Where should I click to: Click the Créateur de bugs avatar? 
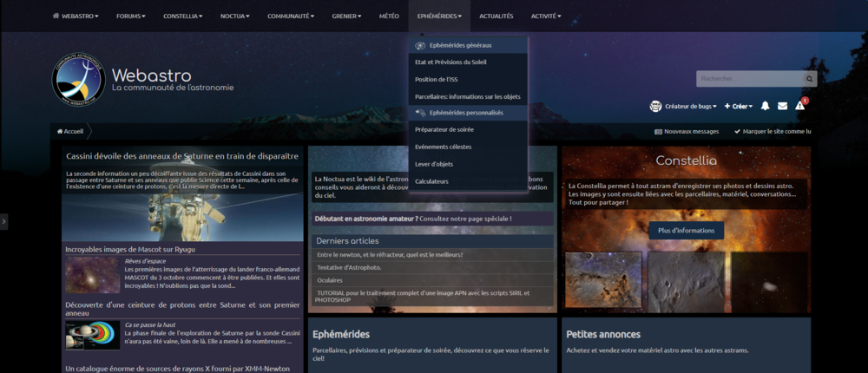tap(655, 106)
